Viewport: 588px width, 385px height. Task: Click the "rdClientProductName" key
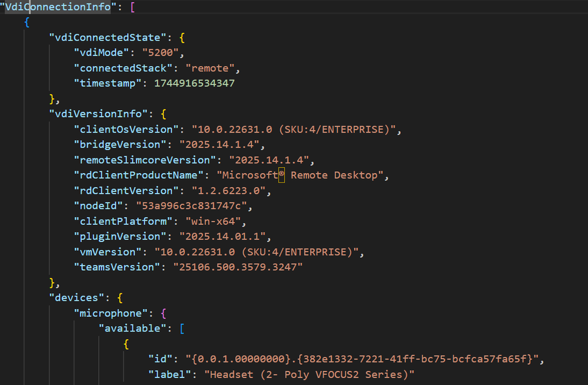[138, 175]
